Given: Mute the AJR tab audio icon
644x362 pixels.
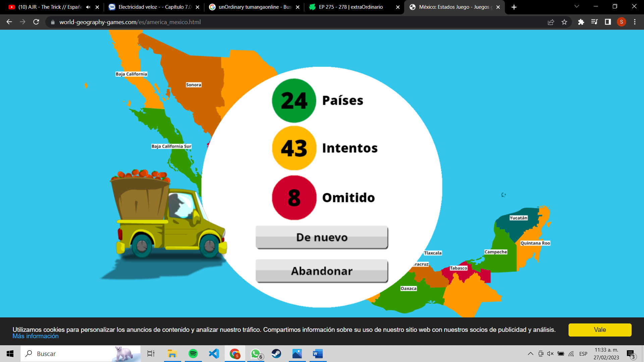Looking at the screenshot, I should coord(88,7).
